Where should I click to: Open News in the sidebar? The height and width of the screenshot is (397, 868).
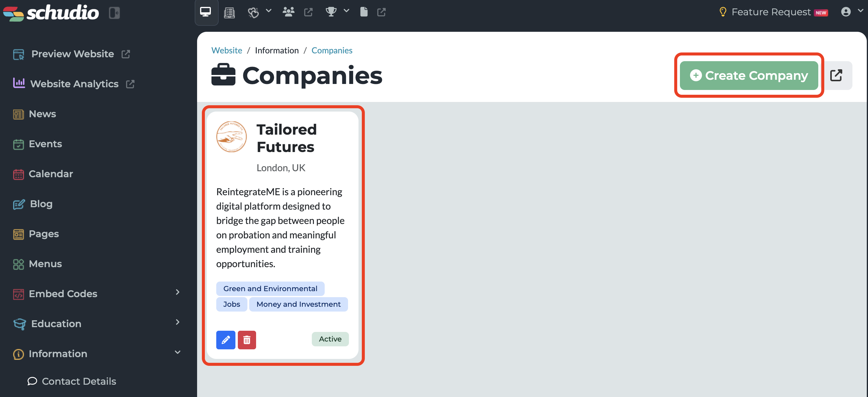42,114
